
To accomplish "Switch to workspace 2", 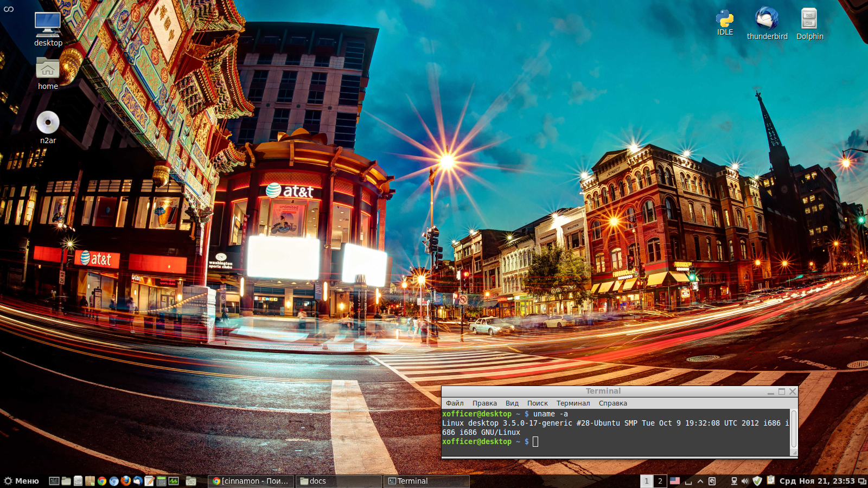I will click(x=660, y=481).
